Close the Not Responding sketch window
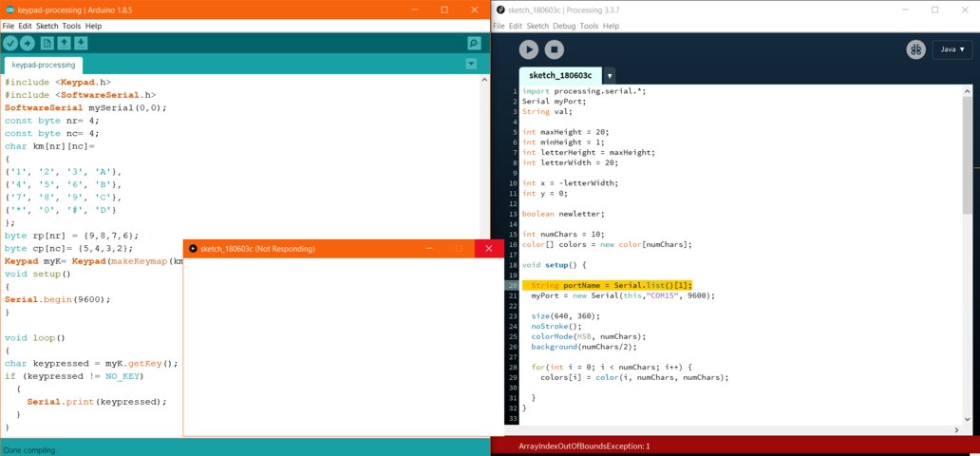The image size is (980, 456). click(489, 249)
